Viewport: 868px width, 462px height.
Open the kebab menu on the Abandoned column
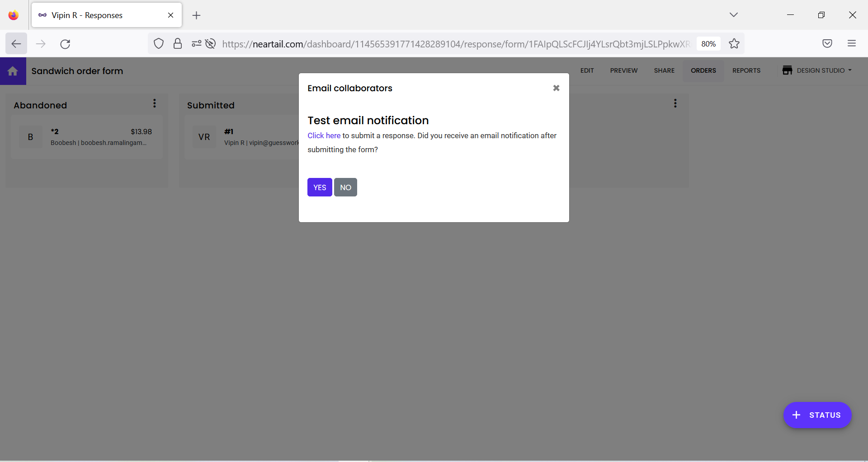[x=155, y=103]
